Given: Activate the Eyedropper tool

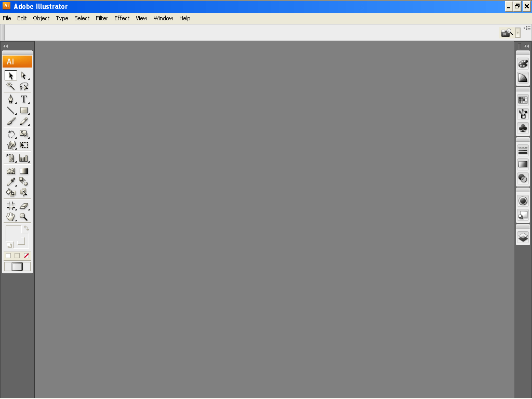Looking at the screenshot, I should pos(10,182).
